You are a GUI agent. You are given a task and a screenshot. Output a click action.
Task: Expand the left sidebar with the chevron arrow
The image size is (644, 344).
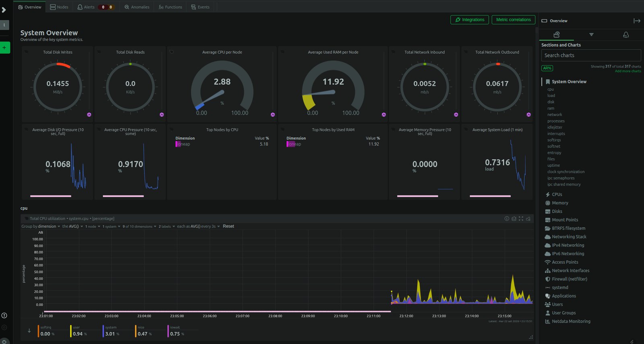tap(4, 10)
